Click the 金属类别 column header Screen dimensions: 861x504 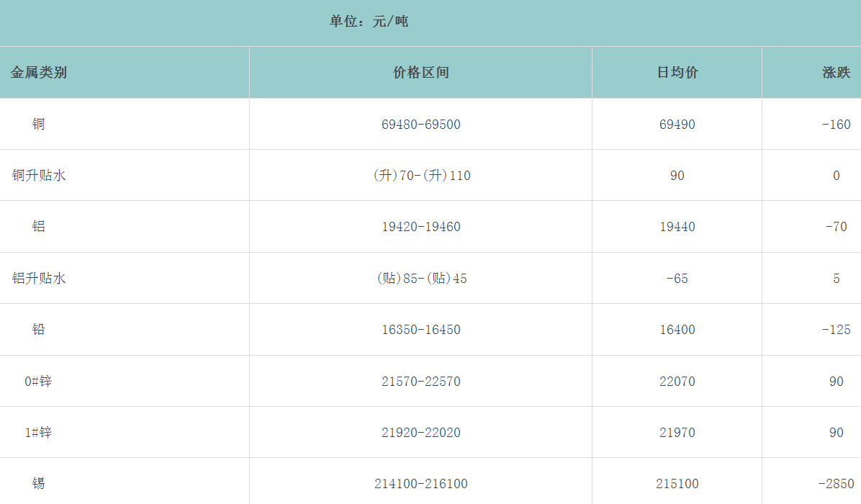pyautogui.click(x=39, y=73)
